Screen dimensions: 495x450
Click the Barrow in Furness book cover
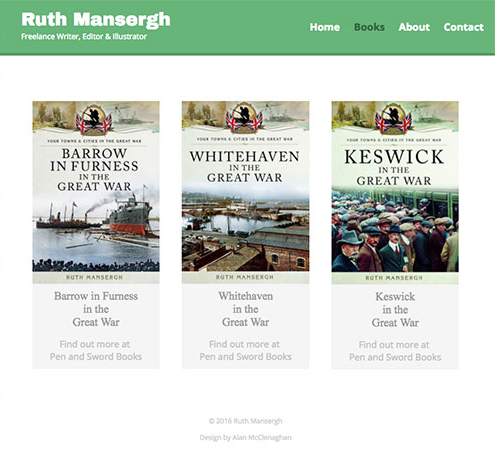pos(96,192)
